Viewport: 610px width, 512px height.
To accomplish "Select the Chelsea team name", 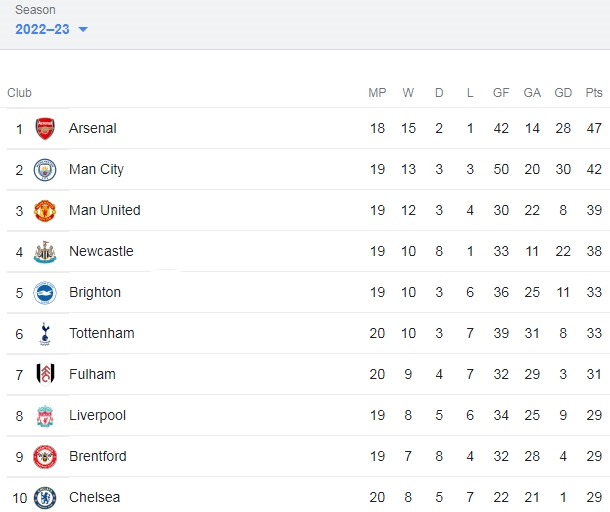I will [x=95, y=497].
